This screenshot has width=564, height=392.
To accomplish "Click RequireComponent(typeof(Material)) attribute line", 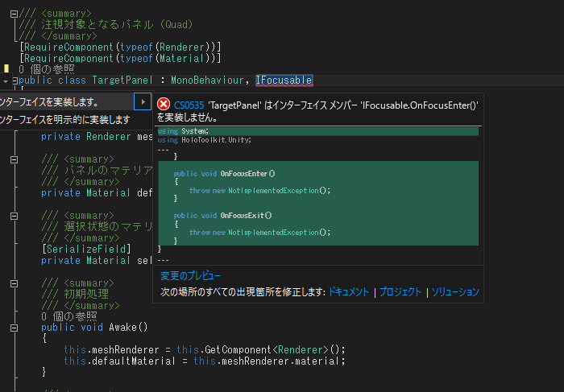I will click(120, 58).
